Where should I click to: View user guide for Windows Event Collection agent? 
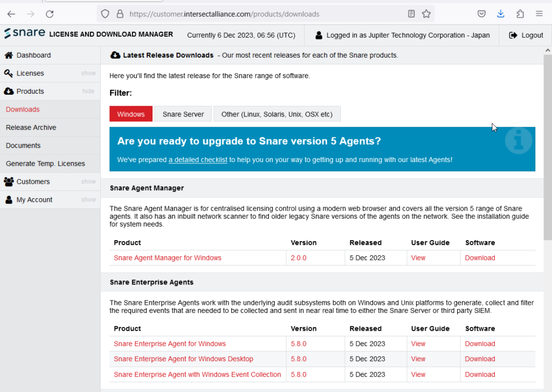(x=418, y=374)
